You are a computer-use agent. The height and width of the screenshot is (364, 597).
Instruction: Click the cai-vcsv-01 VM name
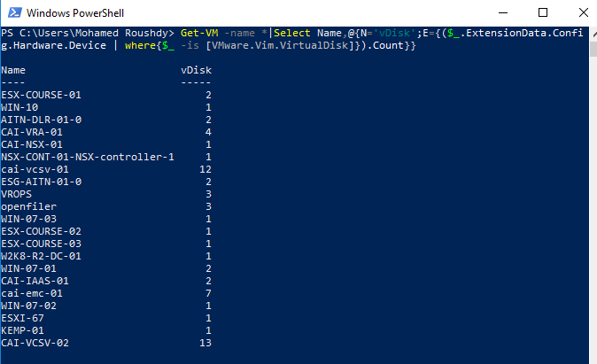click(35, 169)
